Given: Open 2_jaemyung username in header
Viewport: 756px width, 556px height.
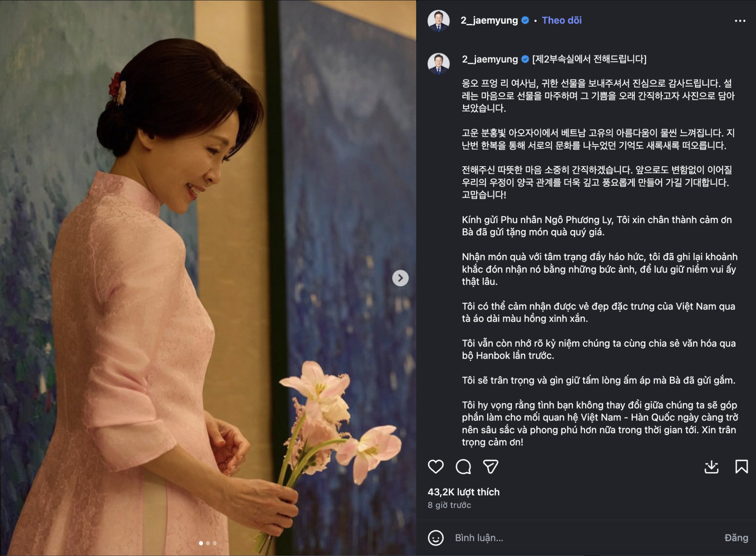Looking at the screenshot, I should point(489,20).
